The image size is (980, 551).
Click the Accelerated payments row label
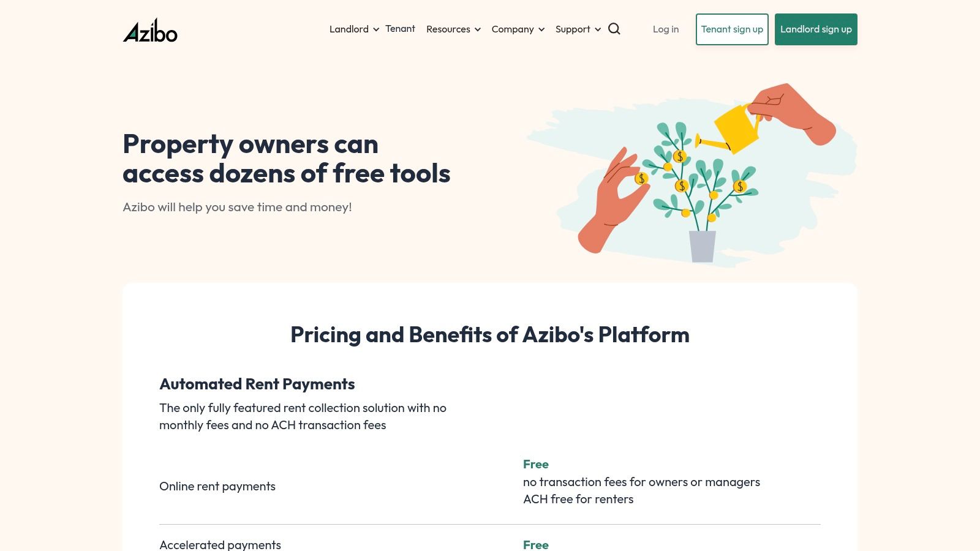(x=220, y=544)
